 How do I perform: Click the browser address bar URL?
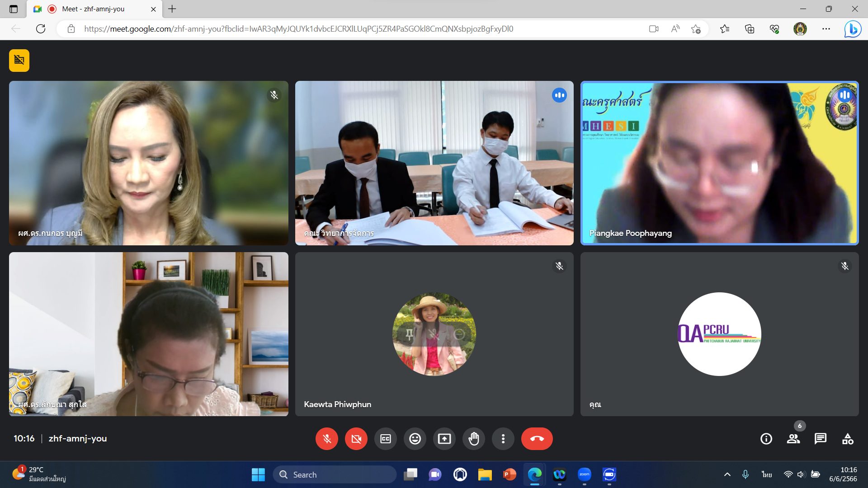[298, 29]
